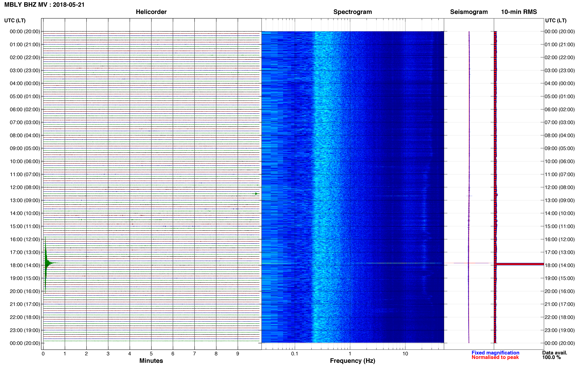The image size is (588, 368).
Task: Select the Seismogram panel heading
Action: 469,12
